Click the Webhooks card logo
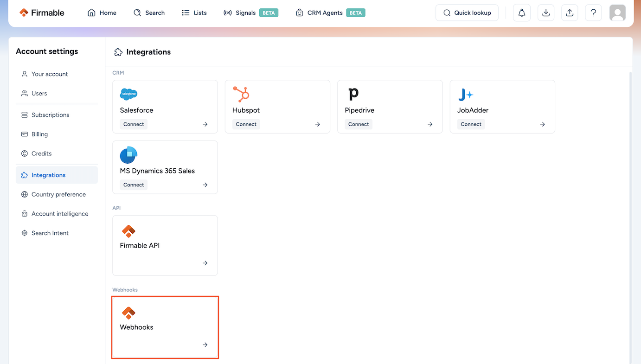641x364 pixels. (128, 312)
